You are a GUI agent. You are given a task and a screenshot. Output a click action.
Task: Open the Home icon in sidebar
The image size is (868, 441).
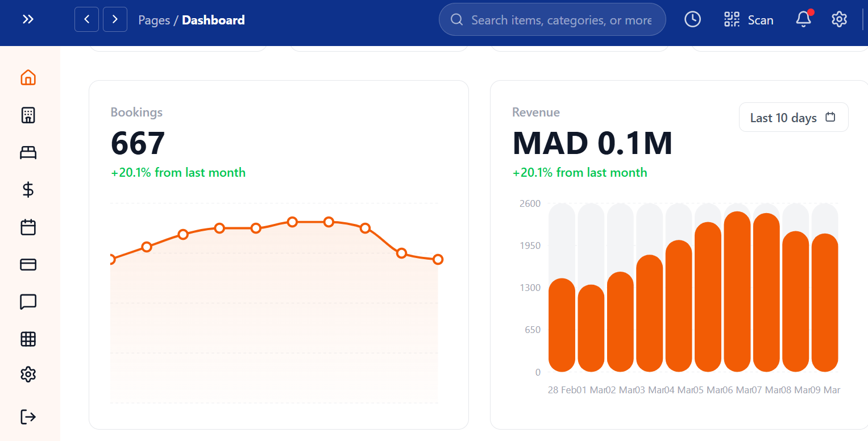tap(28, 77)
